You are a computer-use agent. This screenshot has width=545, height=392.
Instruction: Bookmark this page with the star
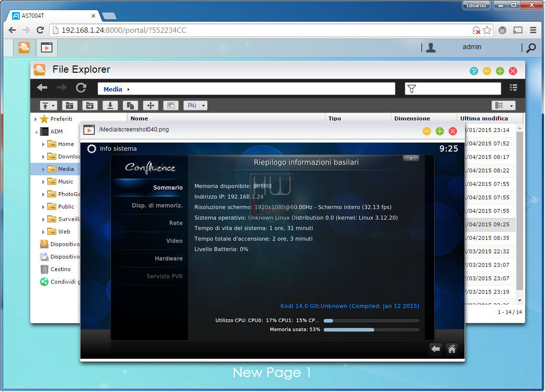487,30
